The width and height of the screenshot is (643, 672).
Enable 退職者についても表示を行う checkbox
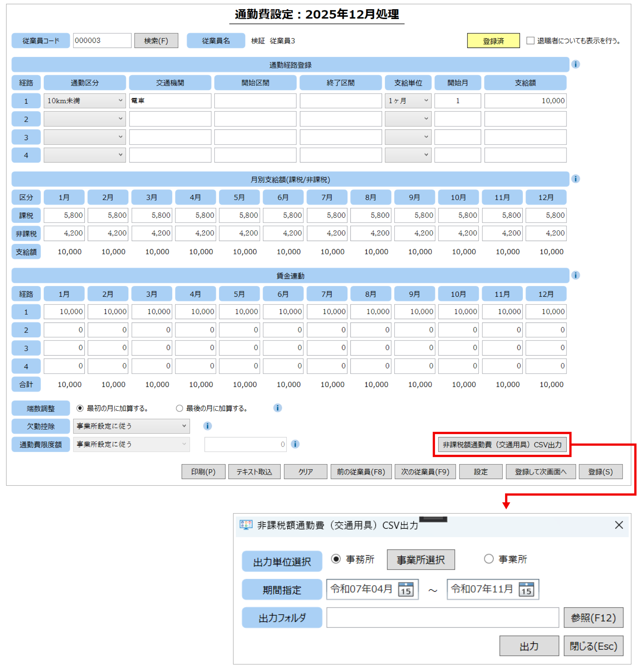[x=530, y=41]
